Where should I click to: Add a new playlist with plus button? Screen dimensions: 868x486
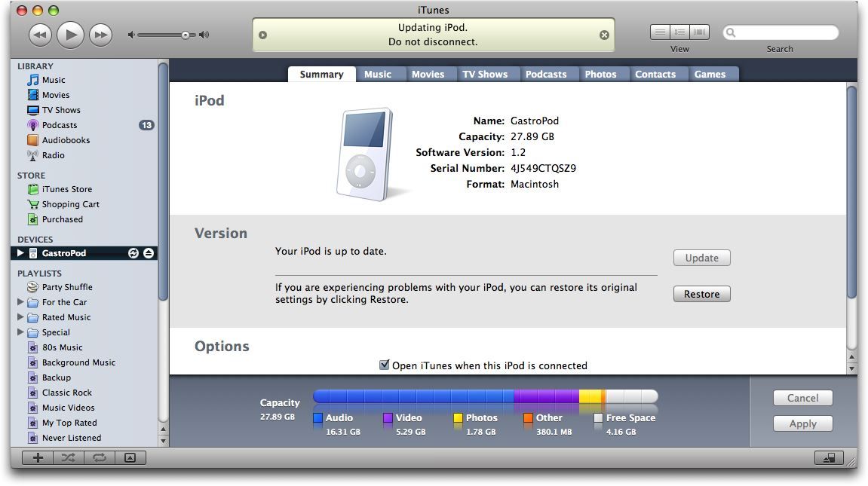(38, 458)
